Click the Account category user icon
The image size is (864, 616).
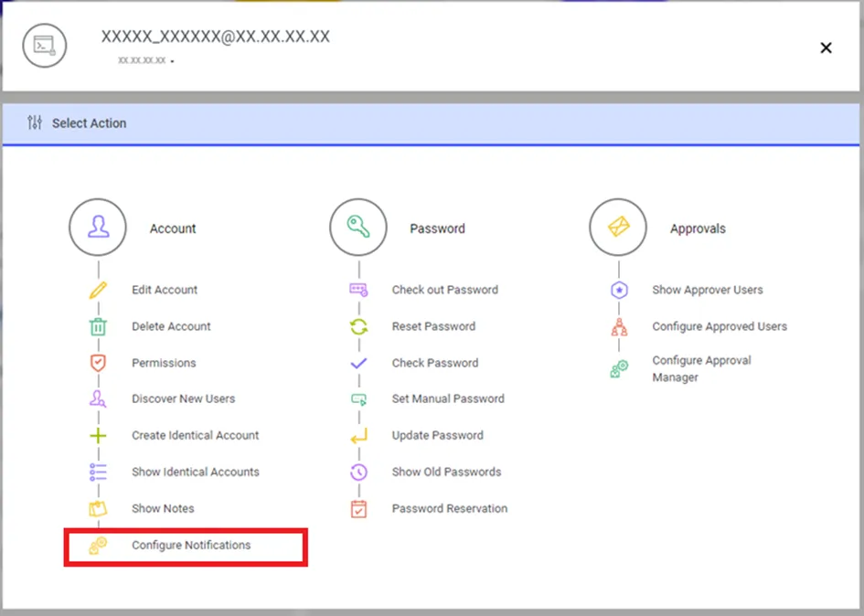tap(98, 227)
